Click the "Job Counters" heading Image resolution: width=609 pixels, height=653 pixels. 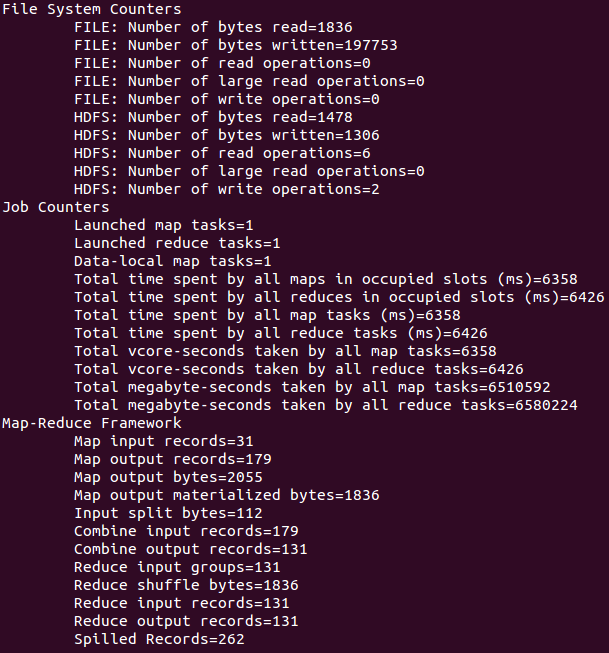coord(56,207)
